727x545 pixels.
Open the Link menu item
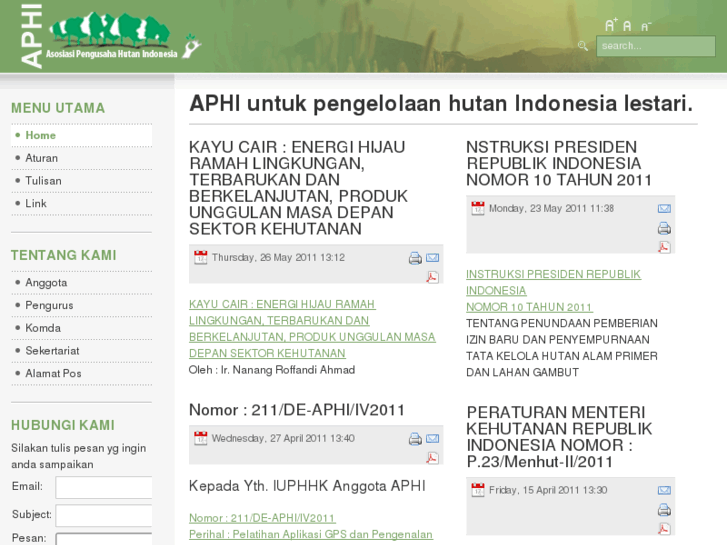pos(82,204)
